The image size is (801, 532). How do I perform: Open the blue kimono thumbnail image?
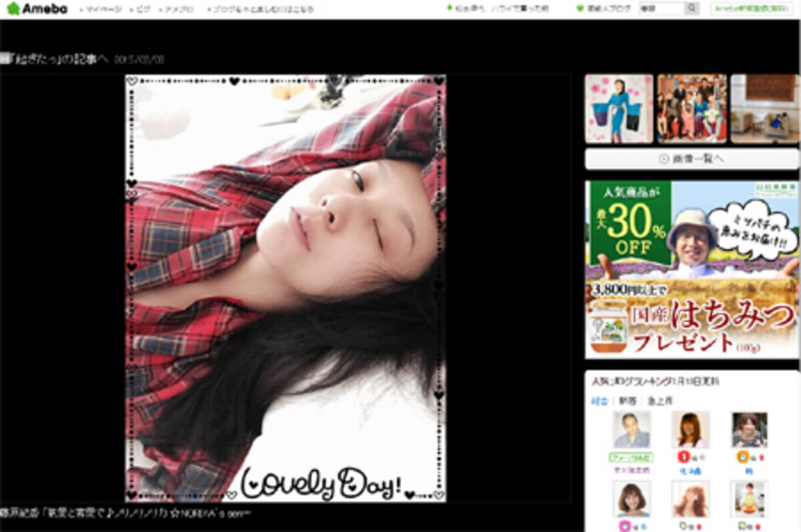619,108
